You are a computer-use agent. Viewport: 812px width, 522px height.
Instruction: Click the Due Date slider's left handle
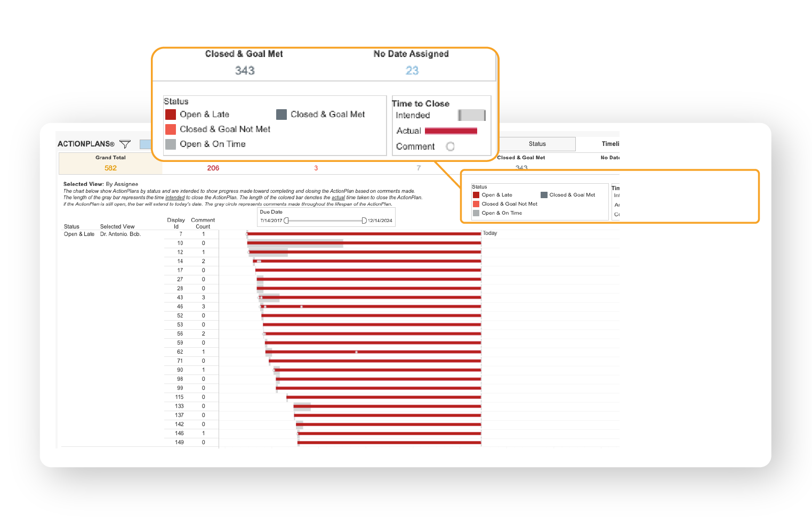[x=286, y=221]
